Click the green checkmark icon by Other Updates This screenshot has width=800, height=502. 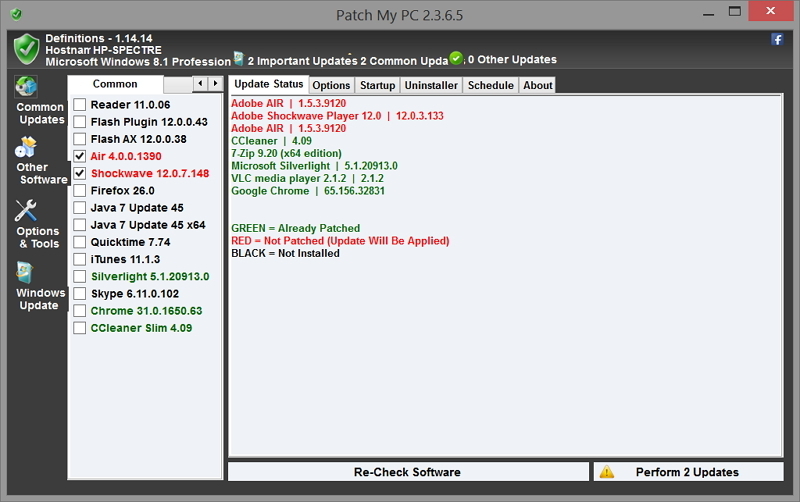[456, 58]
